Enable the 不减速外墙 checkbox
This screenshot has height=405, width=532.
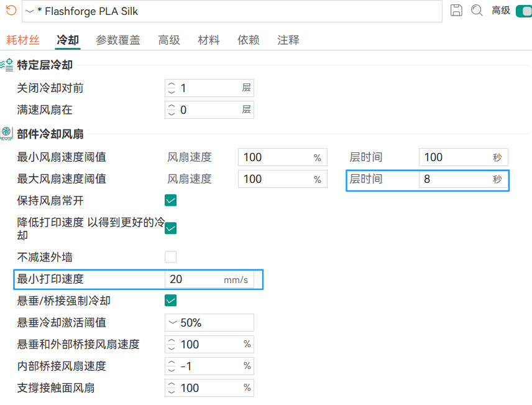coord(171,257)
